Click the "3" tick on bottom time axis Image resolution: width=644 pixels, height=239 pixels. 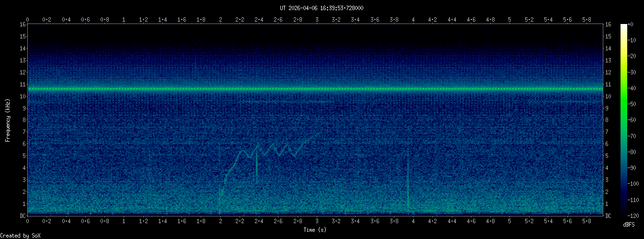[x=317, y=221]
